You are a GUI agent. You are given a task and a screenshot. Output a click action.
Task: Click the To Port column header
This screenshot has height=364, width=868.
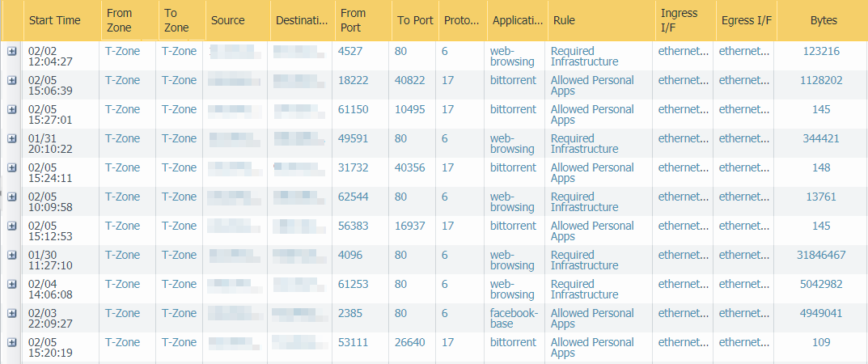coord(415,20)
